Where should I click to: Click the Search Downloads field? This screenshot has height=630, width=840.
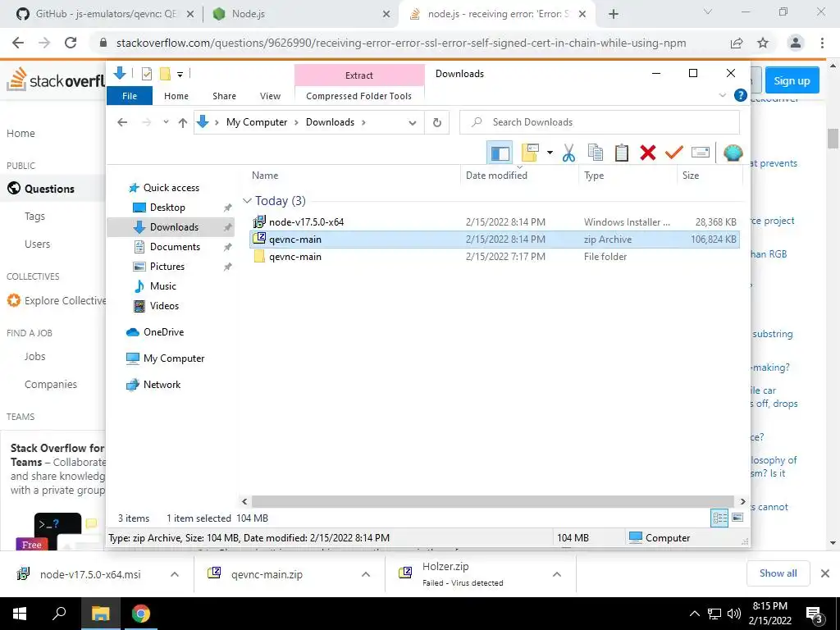pos(600,122)
